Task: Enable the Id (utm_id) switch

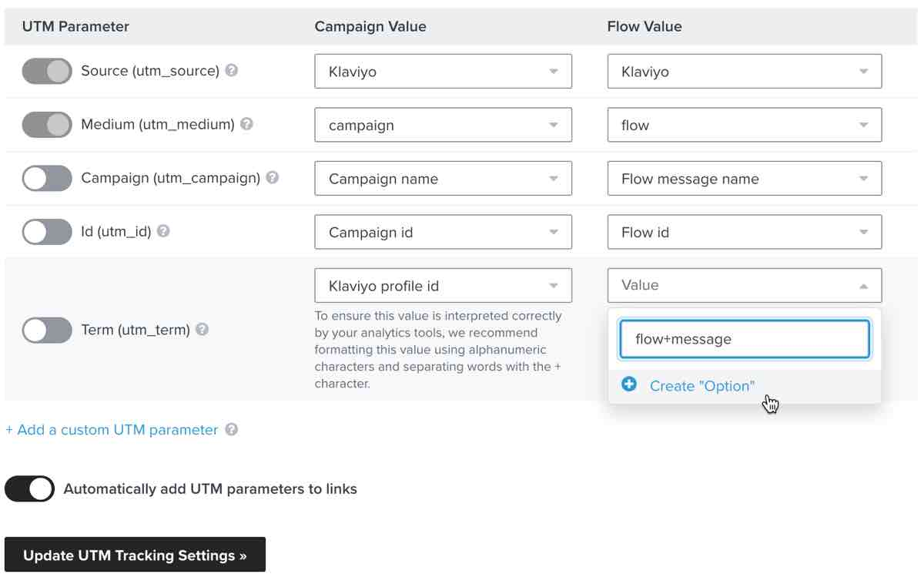Action: pos(46,231)
